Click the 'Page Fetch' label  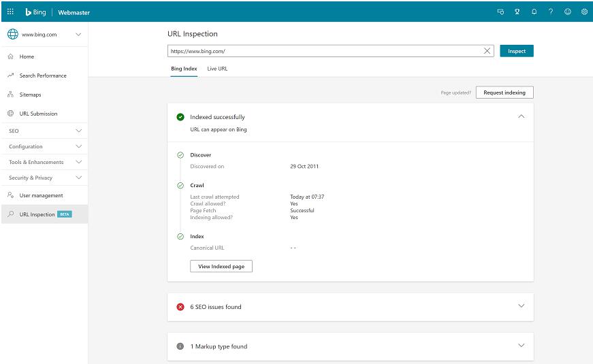click(x=203, y=210)
